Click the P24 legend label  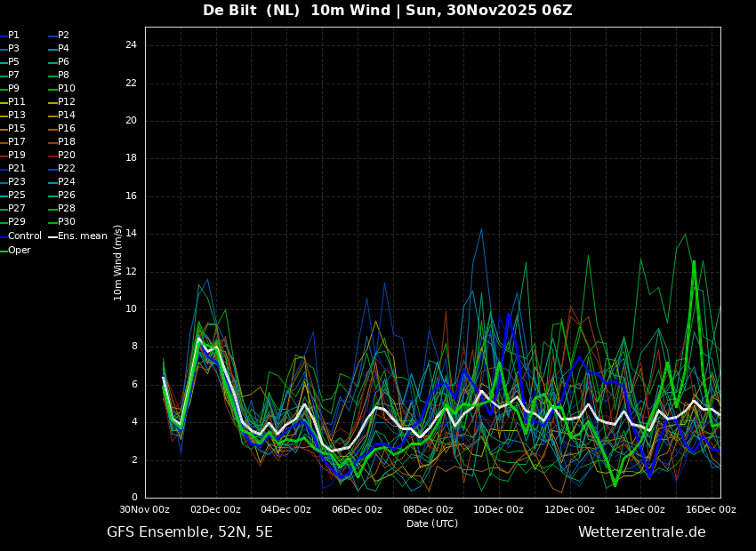[x=67, y=182]
